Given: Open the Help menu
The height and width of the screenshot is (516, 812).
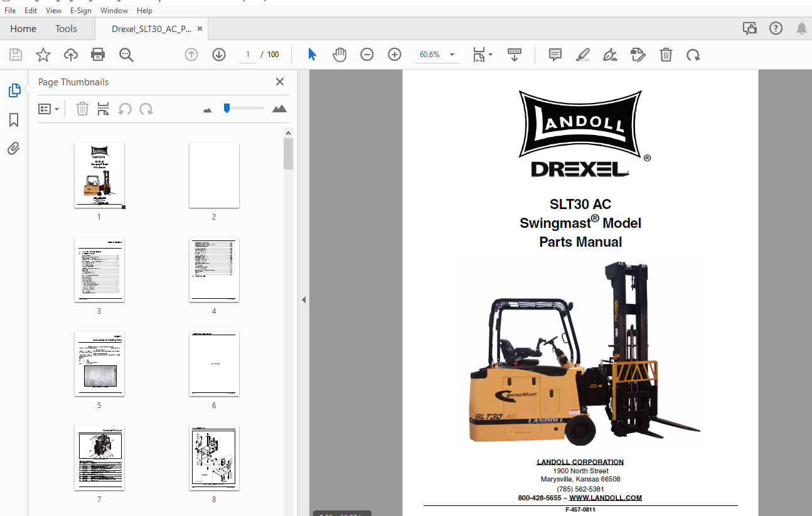Looking at the screenshot, I should pyautogui.click(x=144, y=11).
